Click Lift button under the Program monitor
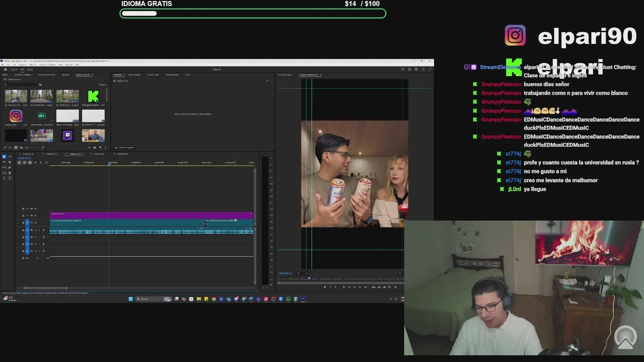The height and width of the screenshot is (362, 644). 373,287
